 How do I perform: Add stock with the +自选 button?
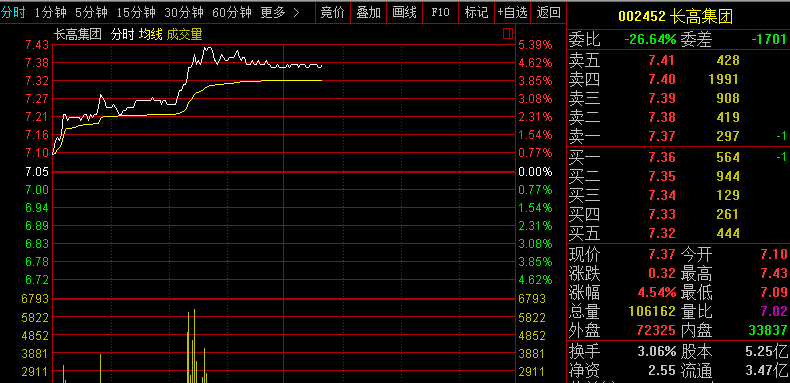pos(512,13)
